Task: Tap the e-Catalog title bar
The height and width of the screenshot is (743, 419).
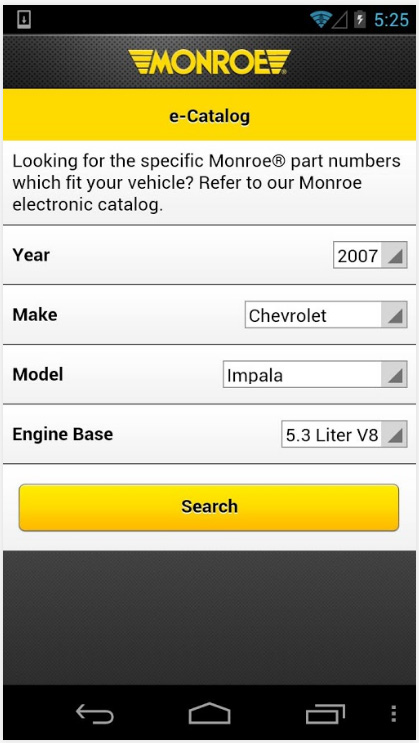Action: click(210, 116)
